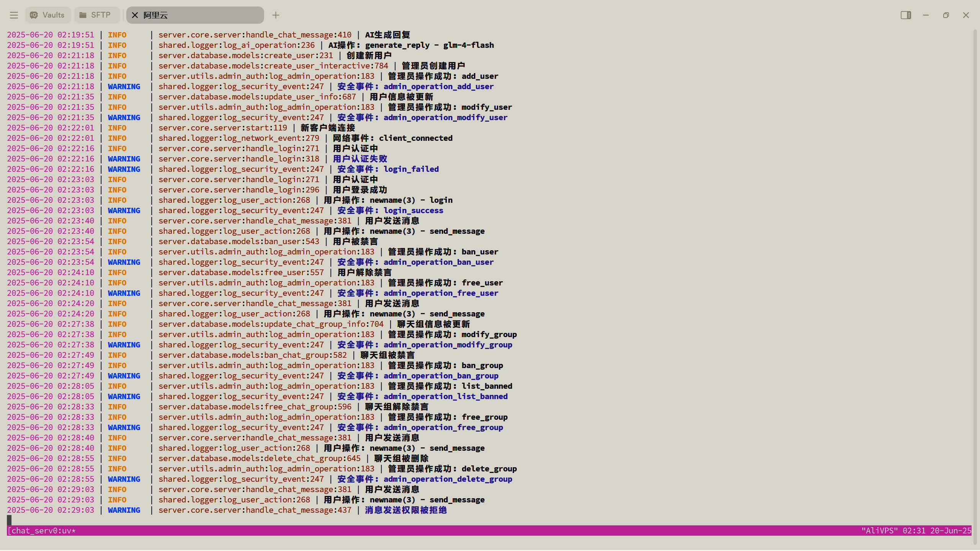980x551 pixels.
Task: Close the 阿里云 terminal tab
Action: coord(135,15)
